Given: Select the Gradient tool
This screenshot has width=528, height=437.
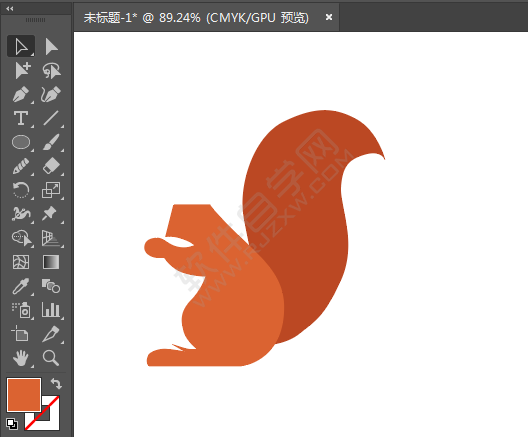Looking at the screenshot, I should point(51,262).
